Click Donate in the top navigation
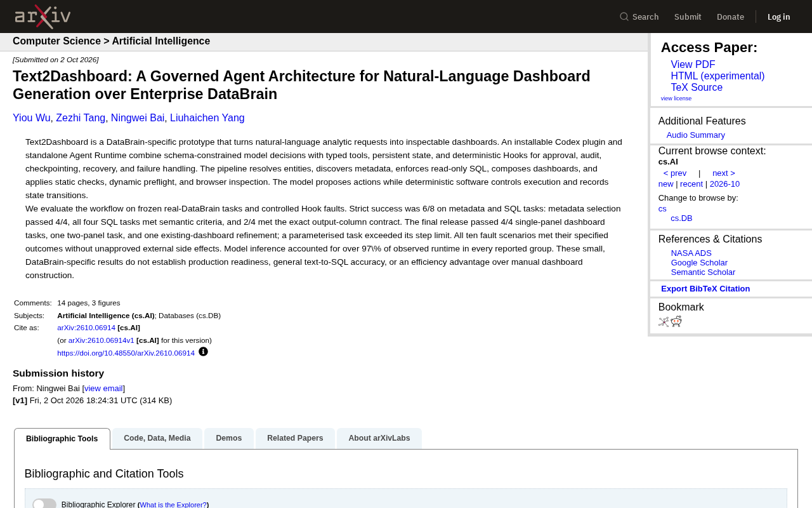Viewport: 812px width, 508px height. [730, 17]
